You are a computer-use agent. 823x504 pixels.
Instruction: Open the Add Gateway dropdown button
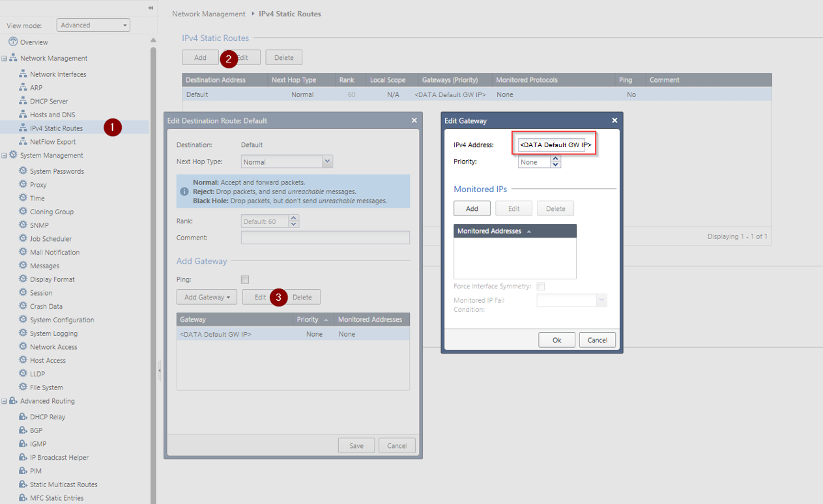pos(207,297)
